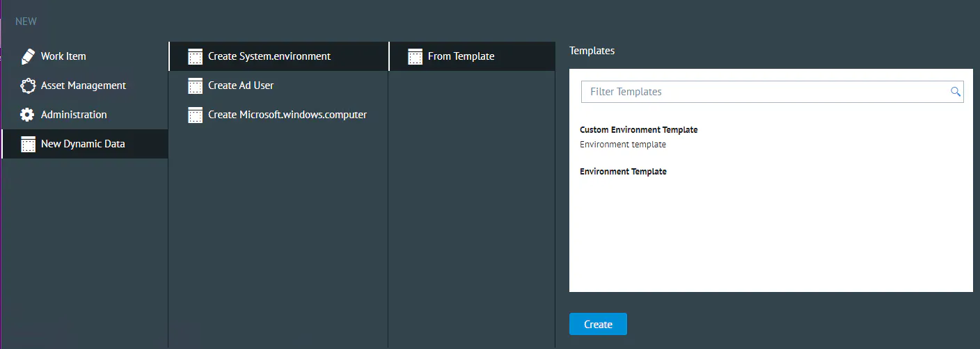Click the blue Create button
Viewport: 980px width, 349px height.
click(598, 324)
